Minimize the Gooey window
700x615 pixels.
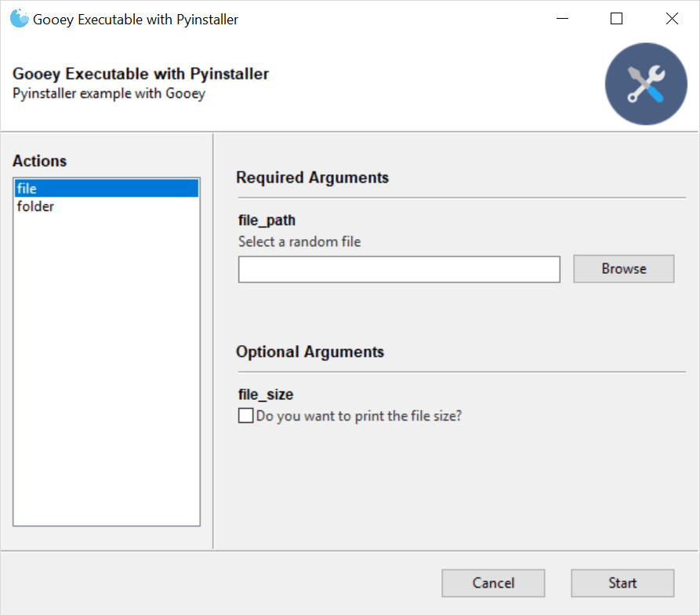click(562, 18)
